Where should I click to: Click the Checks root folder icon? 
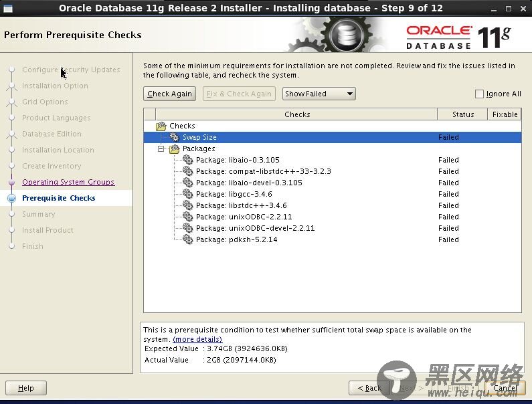[161, 126]
